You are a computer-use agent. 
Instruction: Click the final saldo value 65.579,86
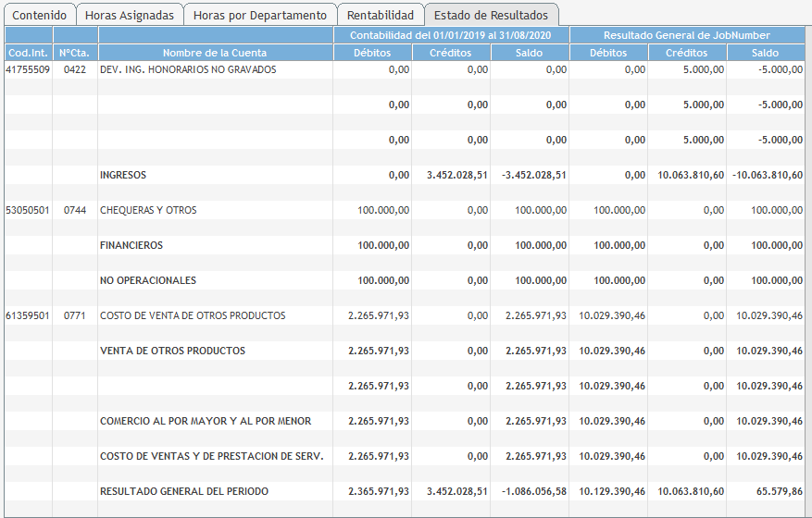pos(778,492)
